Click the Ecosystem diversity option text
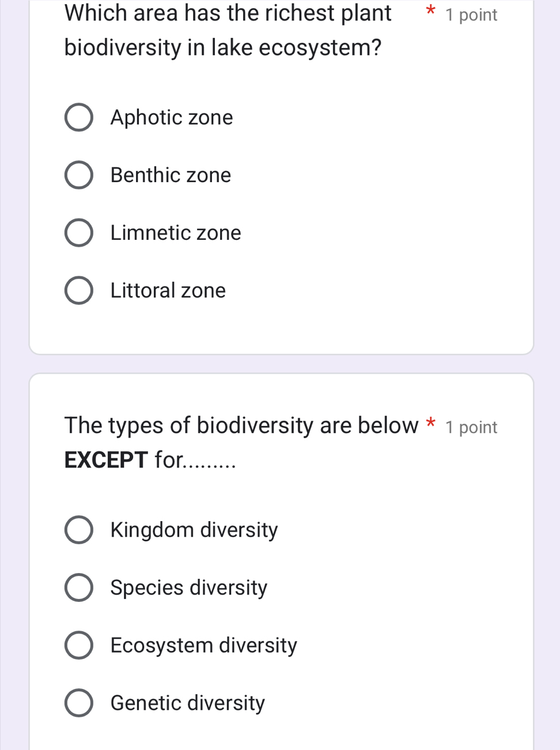Viewport: 560px width, 750px height. (x=203, y=645)
